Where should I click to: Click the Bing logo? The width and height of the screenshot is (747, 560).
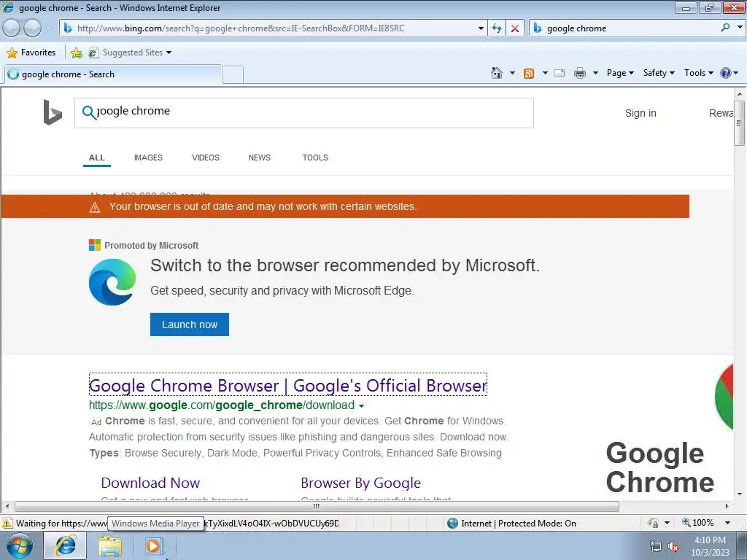coord(53,112)
